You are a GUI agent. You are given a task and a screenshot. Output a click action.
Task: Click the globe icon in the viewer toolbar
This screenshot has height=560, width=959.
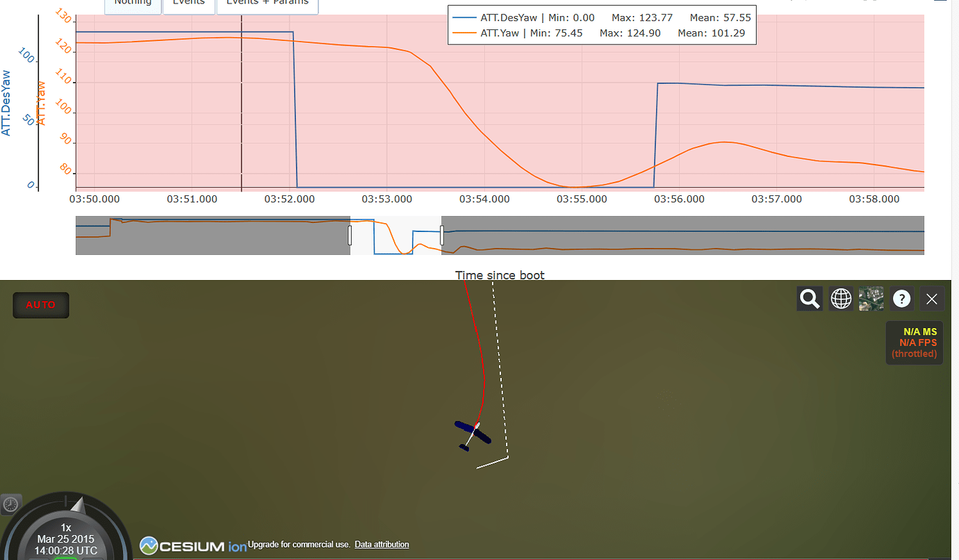tap(841, 298)
